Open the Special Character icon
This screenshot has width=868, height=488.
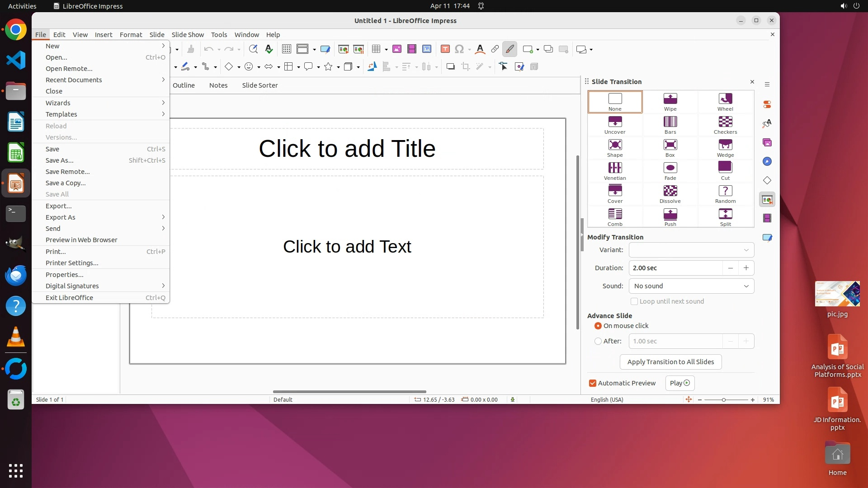pos(459,49)
